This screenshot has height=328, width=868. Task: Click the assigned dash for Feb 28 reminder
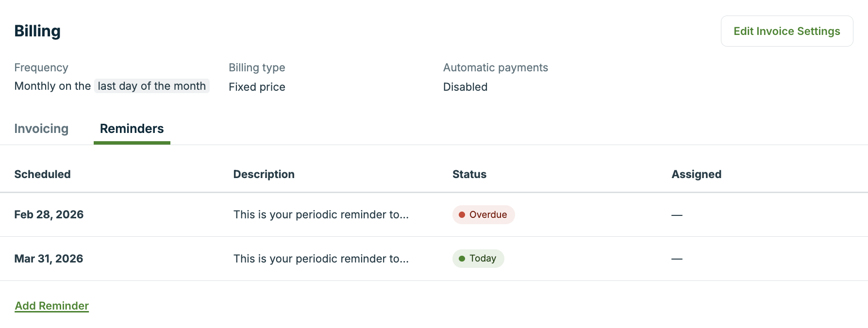click(x=677, y=215)
